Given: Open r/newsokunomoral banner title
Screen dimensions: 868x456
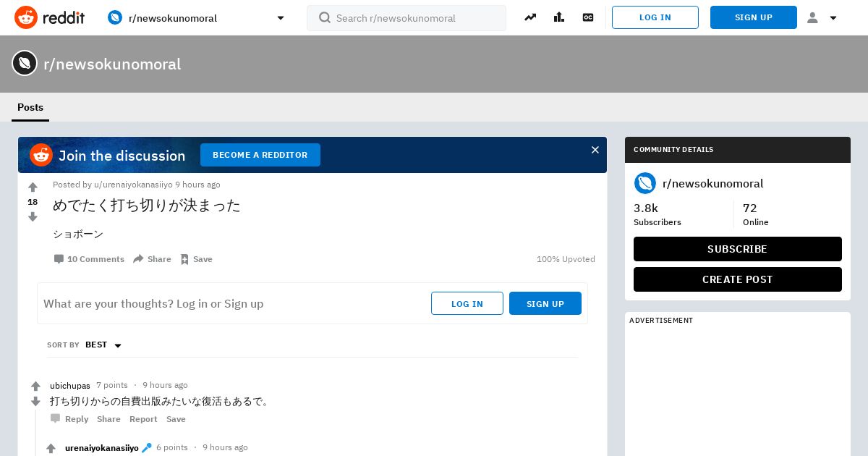Looking at the screenshot, I should pyautogui.click(x=112, y=64).
